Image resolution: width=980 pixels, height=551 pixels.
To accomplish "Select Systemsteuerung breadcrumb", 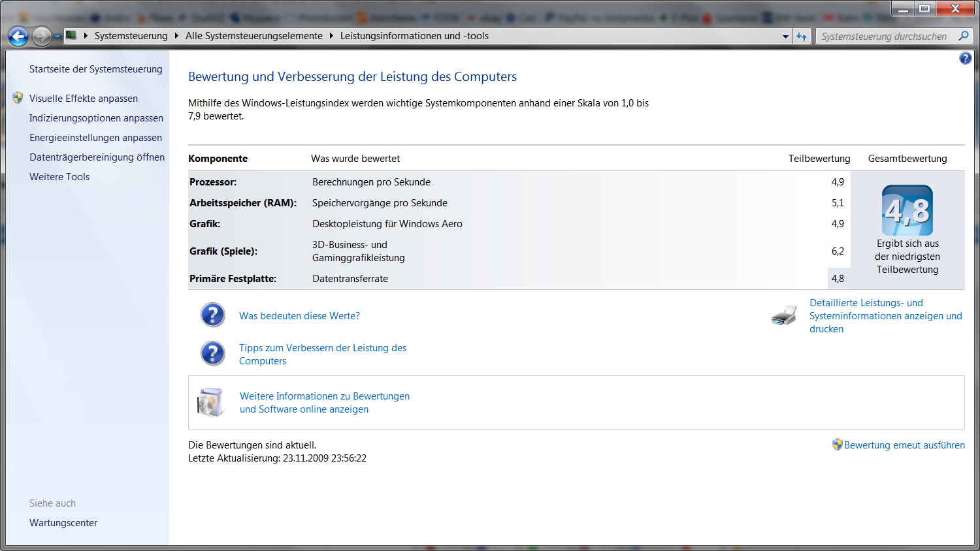I will [x=131, y=36].
